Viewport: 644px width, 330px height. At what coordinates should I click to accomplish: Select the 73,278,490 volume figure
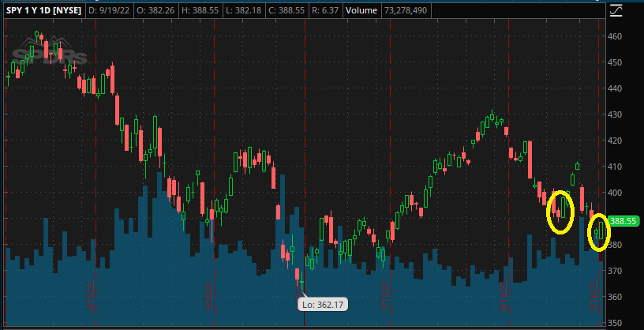tap(406, 10)
